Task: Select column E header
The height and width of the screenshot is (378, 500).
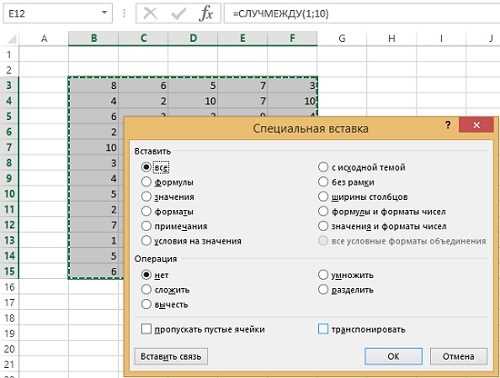Action: point(243,39)
